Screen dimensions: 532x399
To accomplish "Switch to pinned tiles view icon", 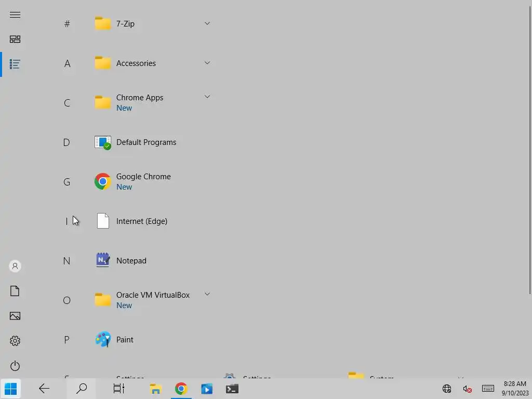I will [15, 39].
